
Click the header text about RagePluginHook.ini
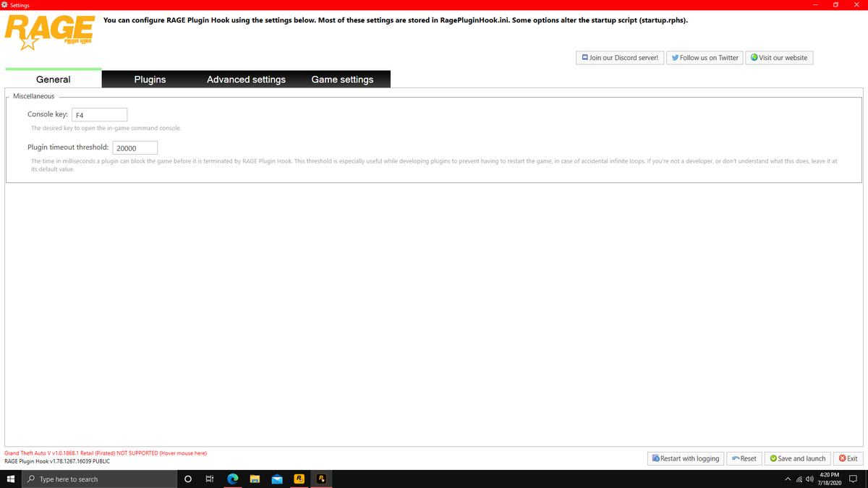tap(396, 20)
